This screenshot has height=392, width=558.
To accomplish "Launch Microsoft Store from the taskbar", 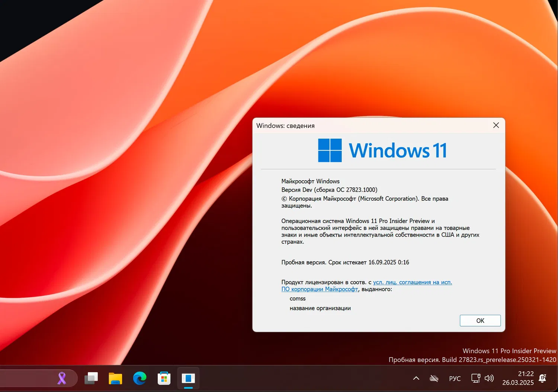I will click(164, 378).
